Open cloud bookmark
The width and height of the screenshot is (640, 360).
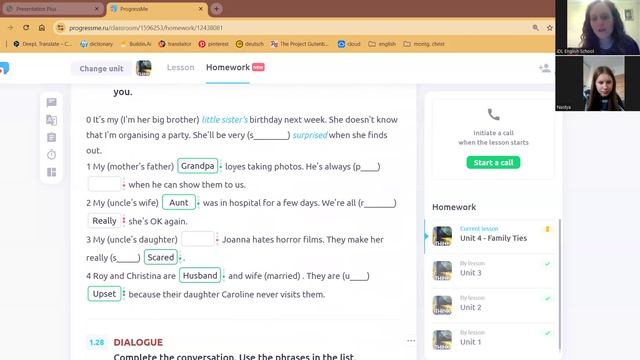pos(349,44)
